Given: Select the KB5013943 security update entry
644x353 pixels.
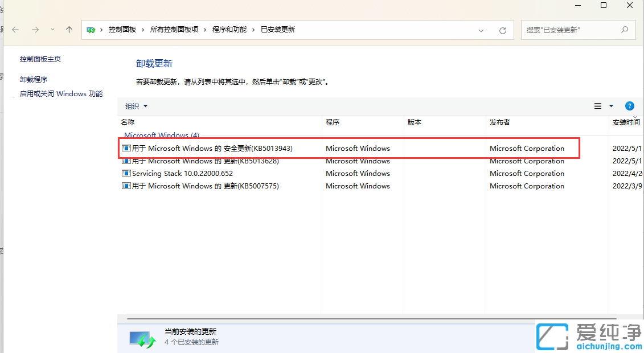Looking at the screenshot, I should [x=210, y=148].
